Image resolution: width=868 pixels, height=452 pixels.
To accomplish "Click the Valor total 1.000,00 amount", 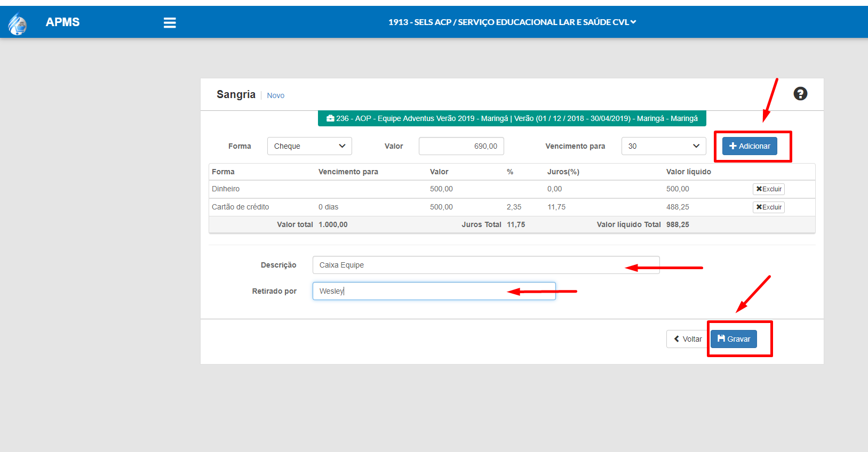I will point(333,224).
